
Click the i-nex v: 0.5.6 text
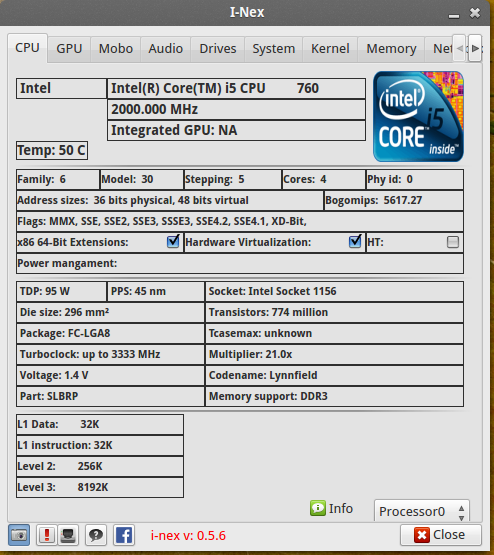click(x=188, y=536)
